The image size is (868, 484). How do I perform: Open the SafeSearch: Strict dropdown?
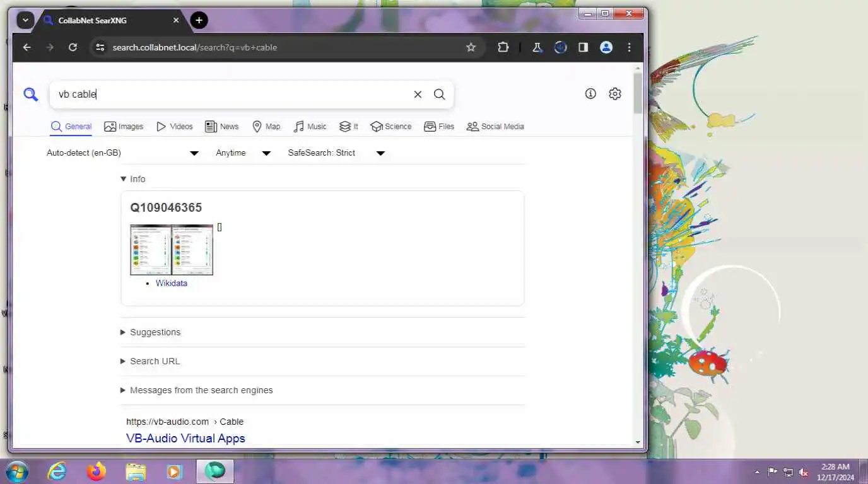337,153
